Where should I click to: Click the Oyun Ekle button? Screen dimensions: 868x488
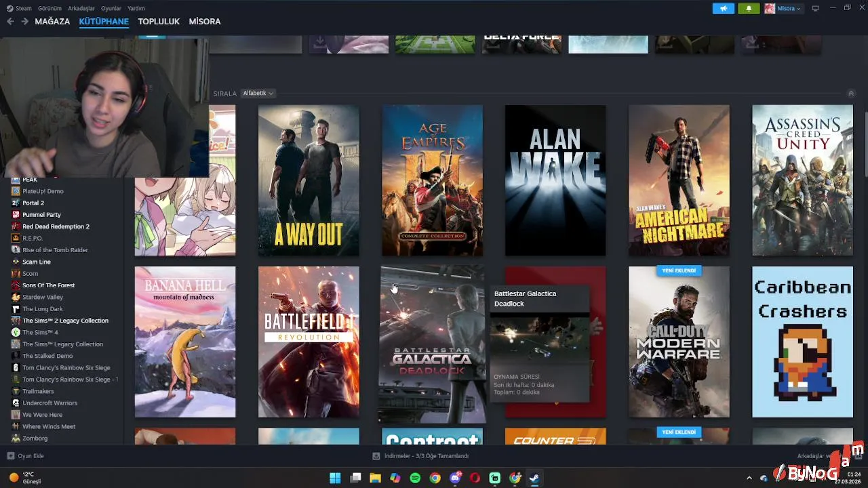(x=25, y=456)
